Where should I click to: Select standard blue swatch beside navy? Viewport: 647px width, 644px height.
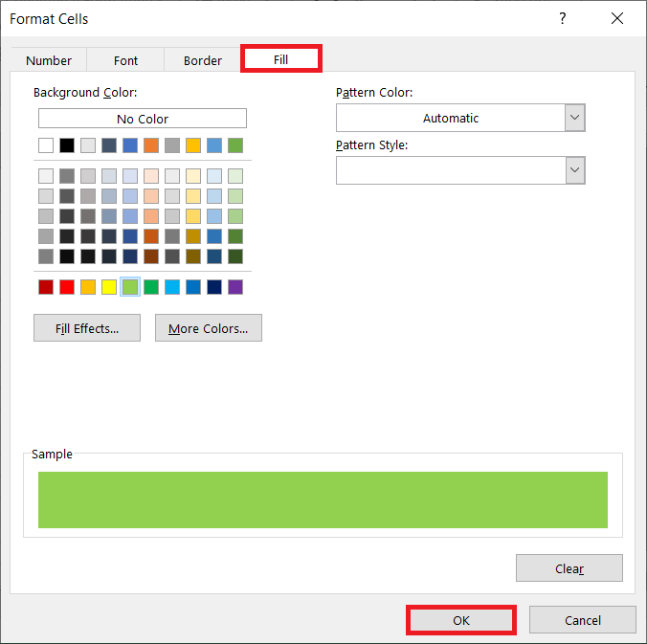pos(193,287)
